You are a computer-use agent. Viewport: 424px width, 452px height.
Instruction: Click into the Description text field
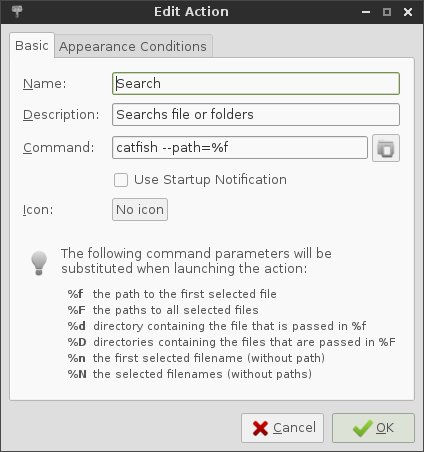point(256,115)
